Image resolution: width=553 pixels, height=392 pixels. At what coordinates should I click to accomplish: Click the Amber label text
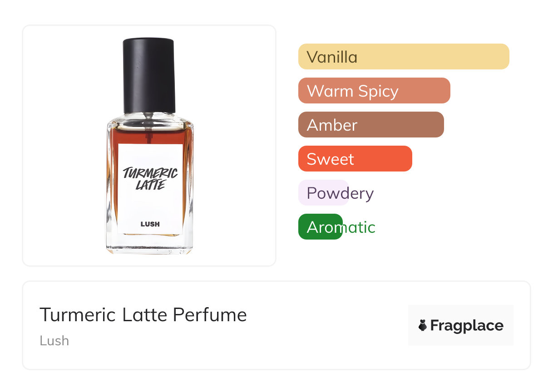click(332, 125)
